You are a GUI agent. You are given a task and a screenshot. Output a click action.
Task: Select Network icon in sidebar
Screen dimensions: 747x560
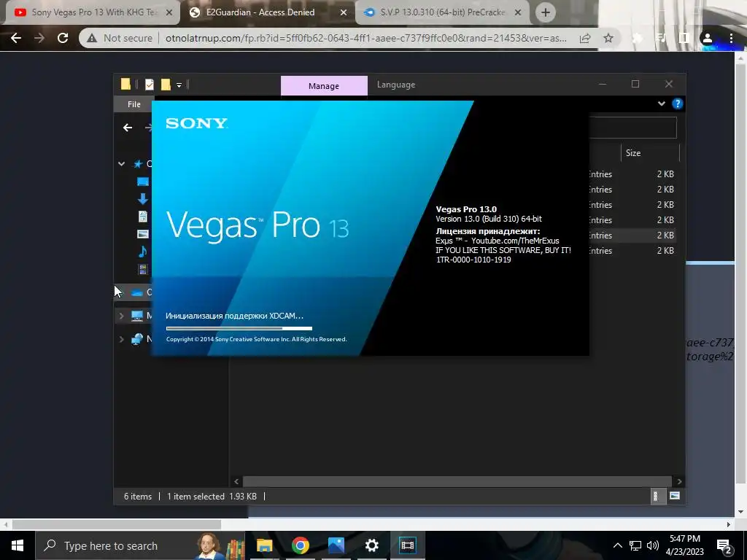137,339
